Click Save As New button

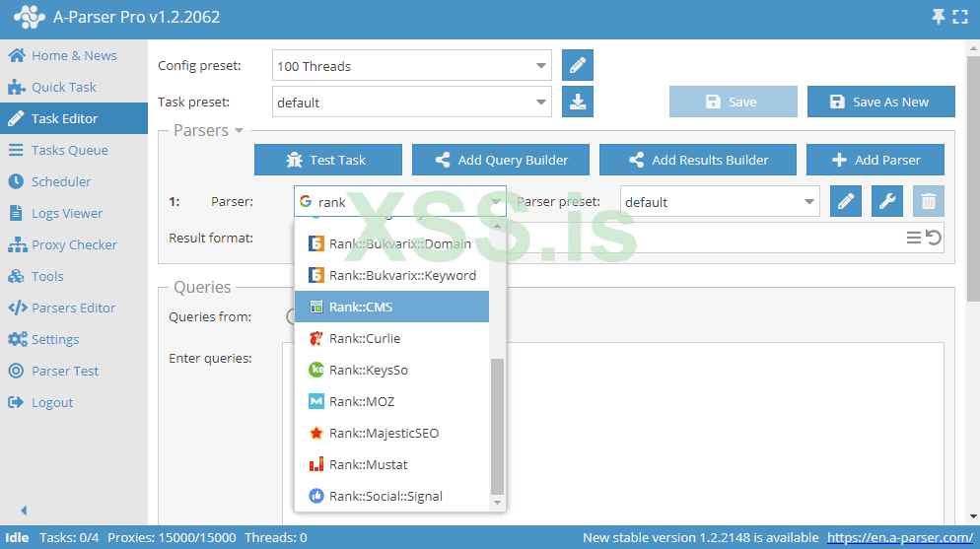(x=881, y=102)
